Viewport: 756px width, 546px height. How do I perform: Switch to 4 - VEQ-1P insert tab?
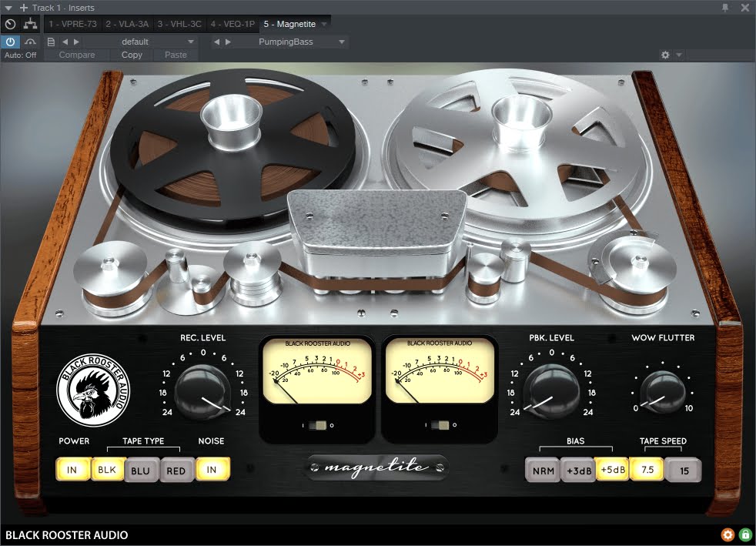232,24
